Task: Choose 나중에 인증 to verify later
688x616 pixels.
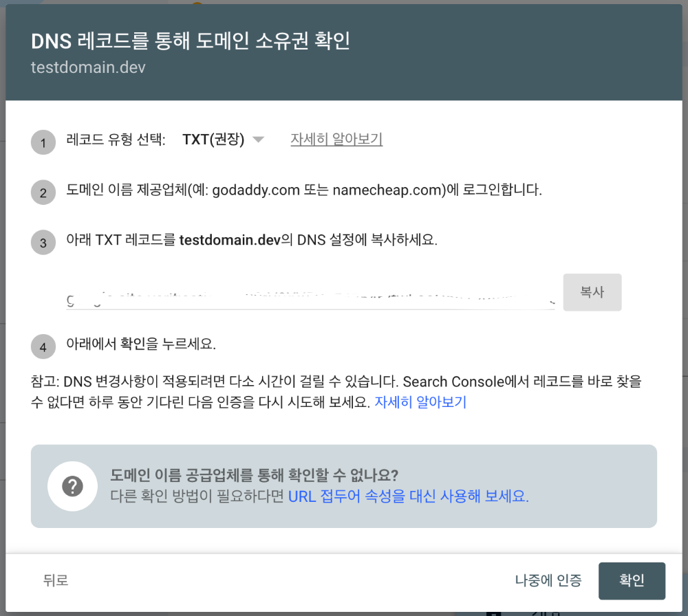Action: [x=548, y=581]
